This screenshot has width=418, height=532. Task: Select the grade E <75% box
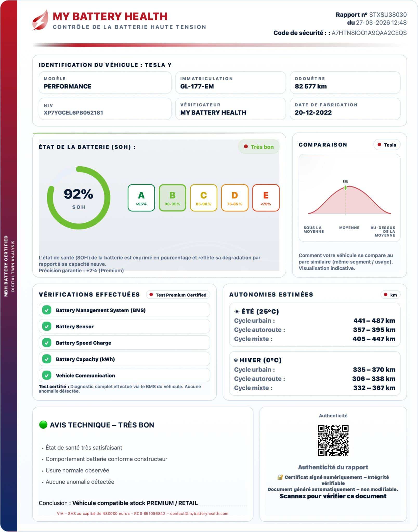click(x=266, y=198)
